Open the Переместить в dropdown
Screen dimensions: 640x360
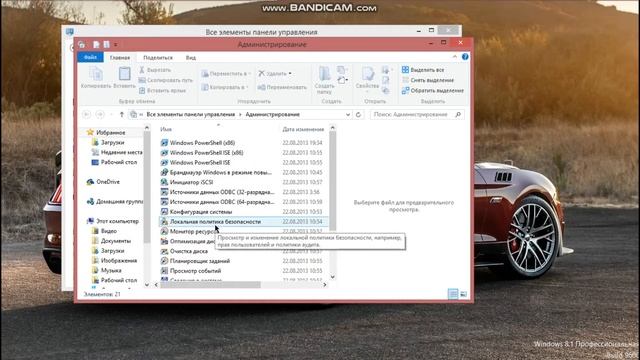click(226, 73)
